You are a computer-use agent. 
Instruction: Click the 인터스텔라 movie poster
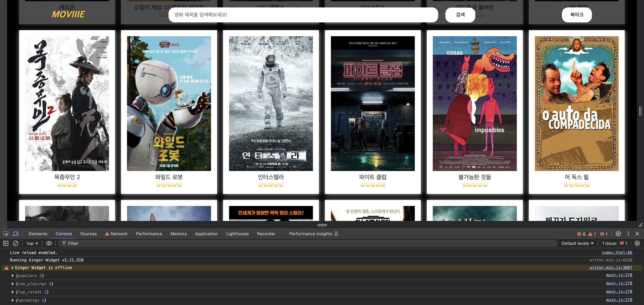point(271,104)
